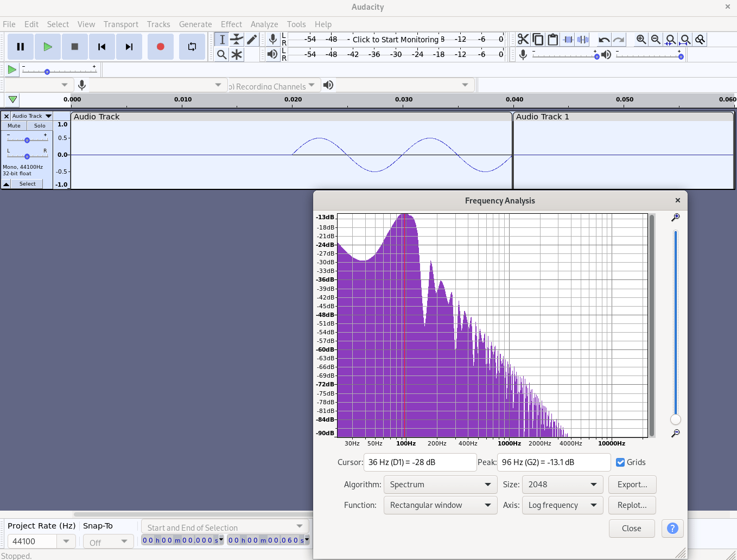Click the Peak readout field
The height and width of the screenshot is (560, 737).
pos(554,462)
